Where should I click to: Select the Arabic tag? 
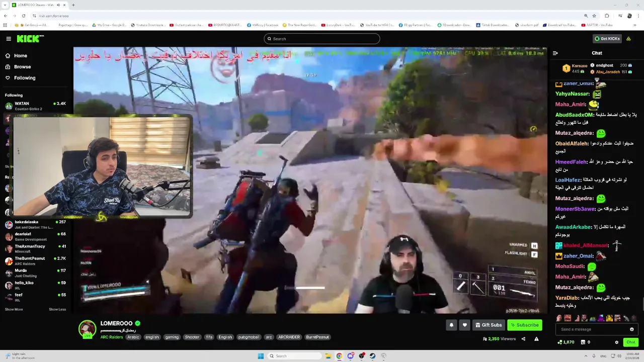click(x=133, y=337)
